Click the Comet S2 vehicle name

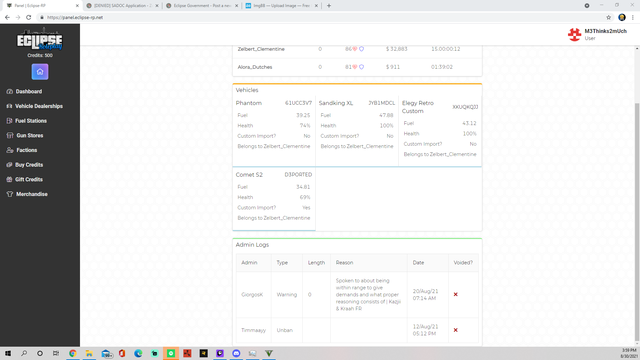(249, 175)
